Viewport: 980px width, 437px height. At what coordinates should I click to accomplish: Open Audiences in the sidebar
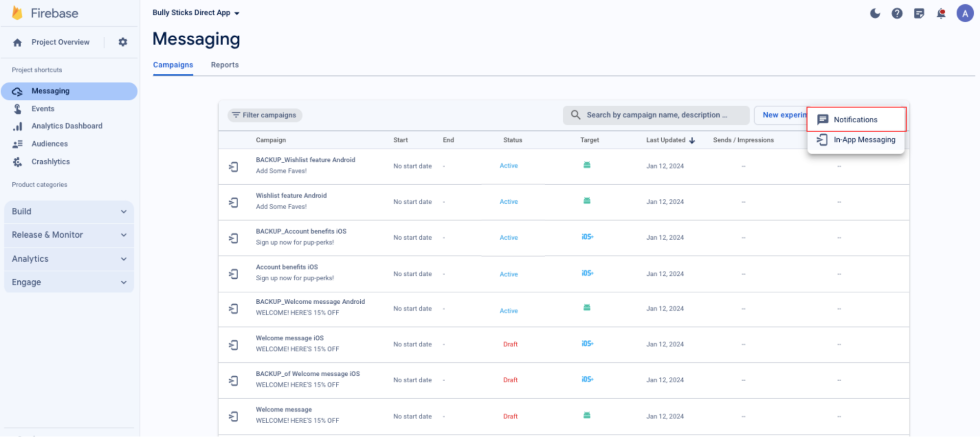(x=50, y=144)
